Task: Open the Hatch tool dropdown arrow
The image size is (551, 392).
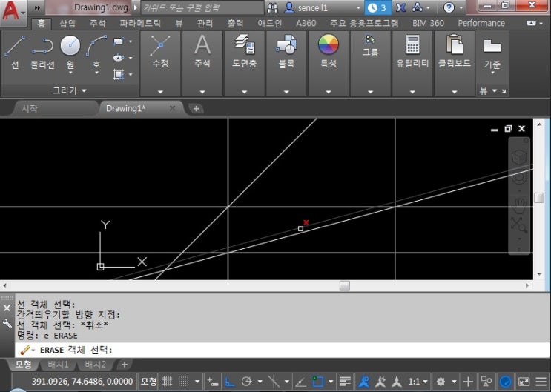Action: pos(131,74)
